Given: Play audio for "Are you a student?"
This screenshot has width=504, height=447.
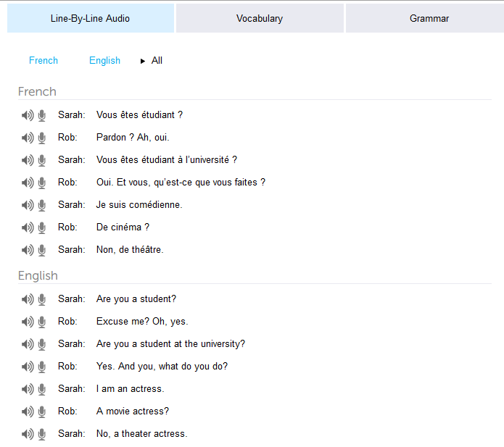Looking at the screenshot, I should coord(28,299).
